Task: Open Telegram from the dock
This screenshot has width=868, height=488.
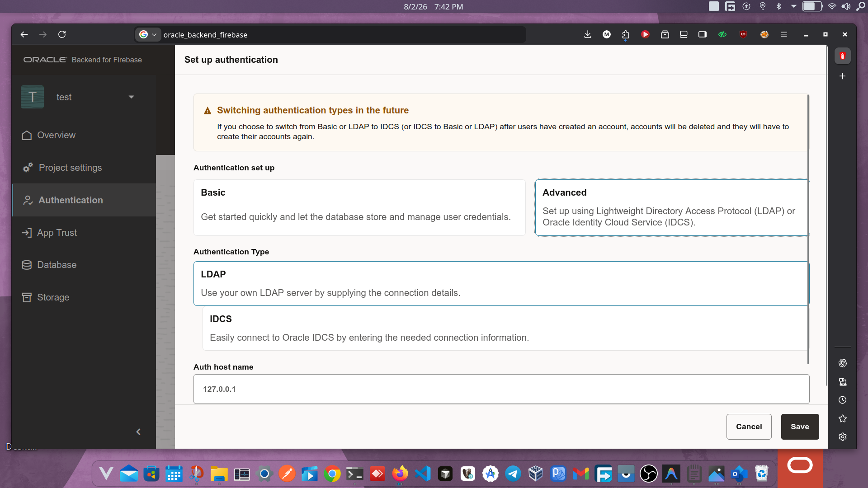Action: (x=513, y=474)
